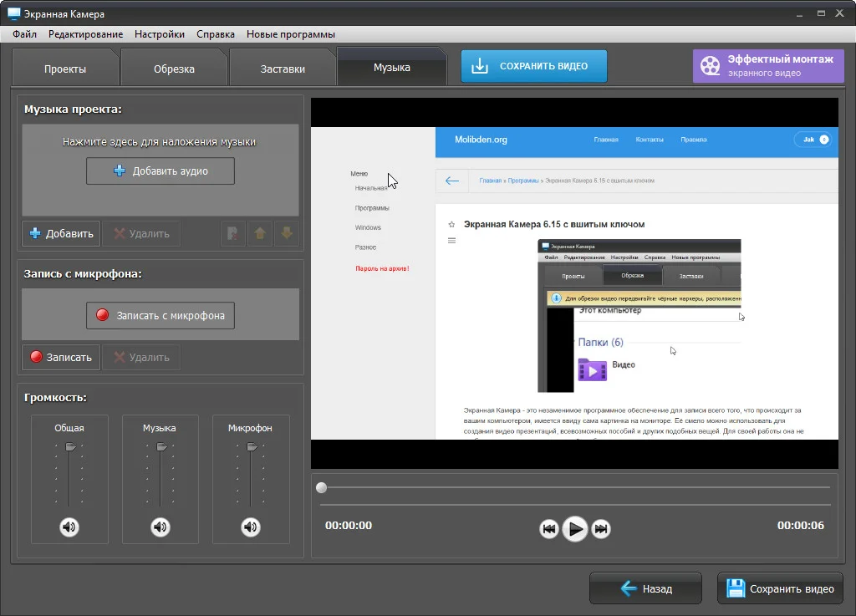
Task: Go back with the Назад button
Action: tap(645, 588)
